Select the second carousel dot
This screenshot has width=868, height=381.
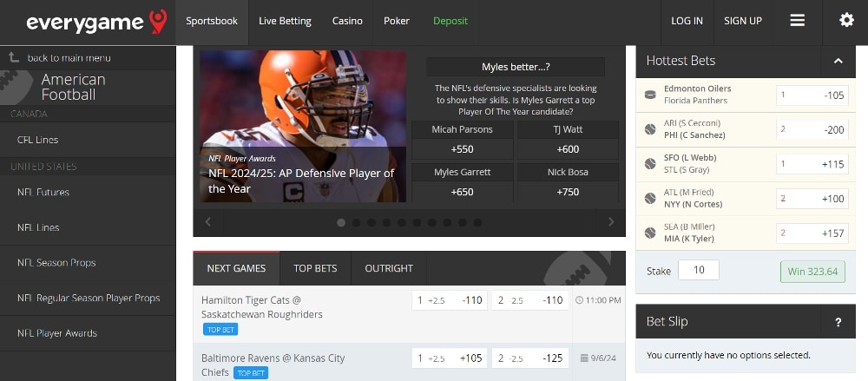(357, 223)
